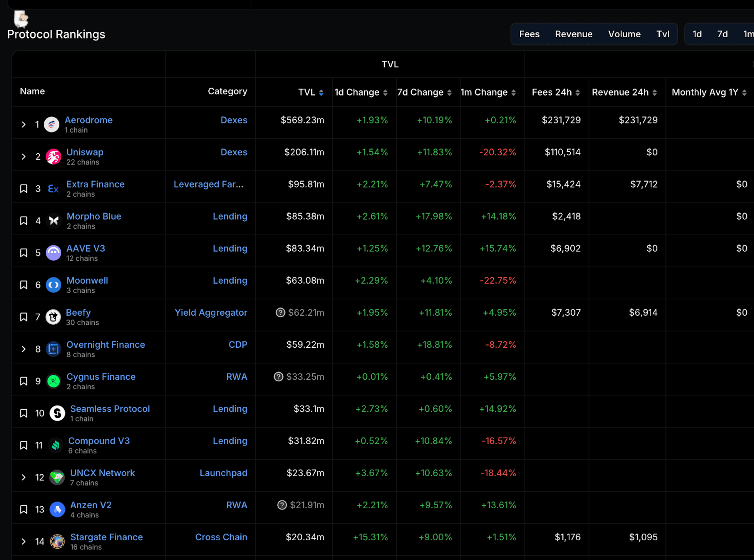Bookmark the Extra Finance protocol

point(24,189)
